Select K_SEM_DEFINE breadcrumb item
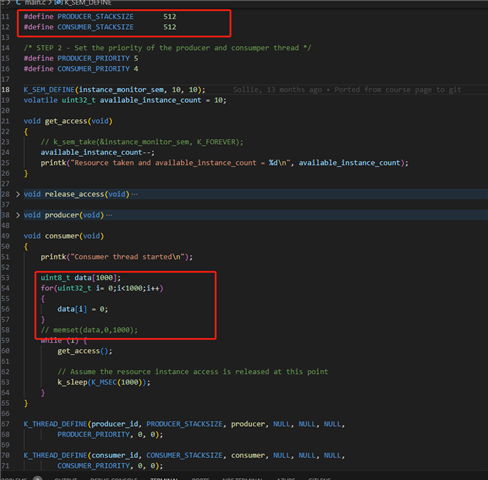The image size is (488, 480). click(87, 3)
